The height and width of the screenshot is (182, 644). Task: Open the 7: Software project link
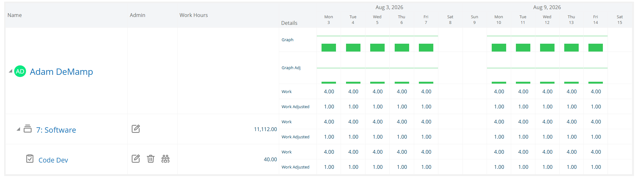click(56, 130)
